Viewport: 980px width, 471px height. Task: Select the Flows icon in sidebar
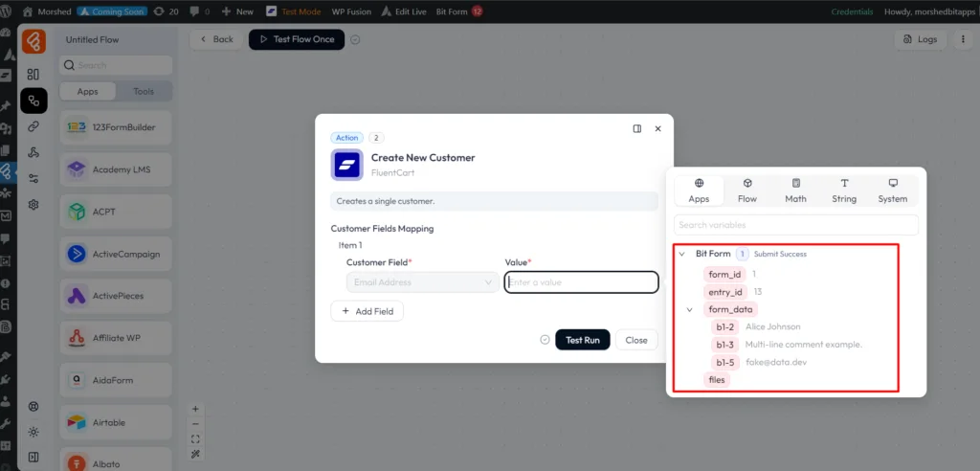[33, 101]
